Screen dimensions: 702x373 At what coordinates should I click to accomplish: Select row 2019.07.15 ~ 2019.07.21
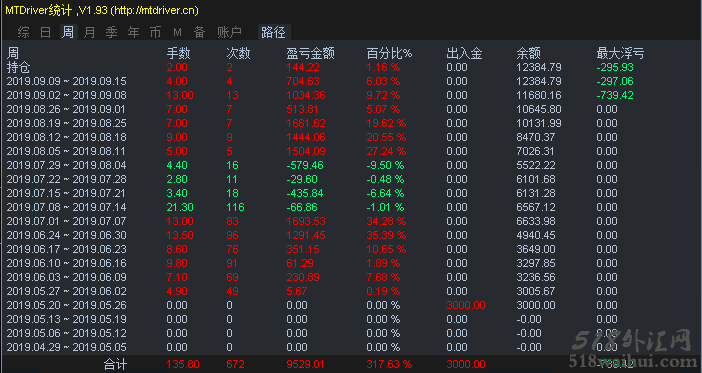point(67,193)
